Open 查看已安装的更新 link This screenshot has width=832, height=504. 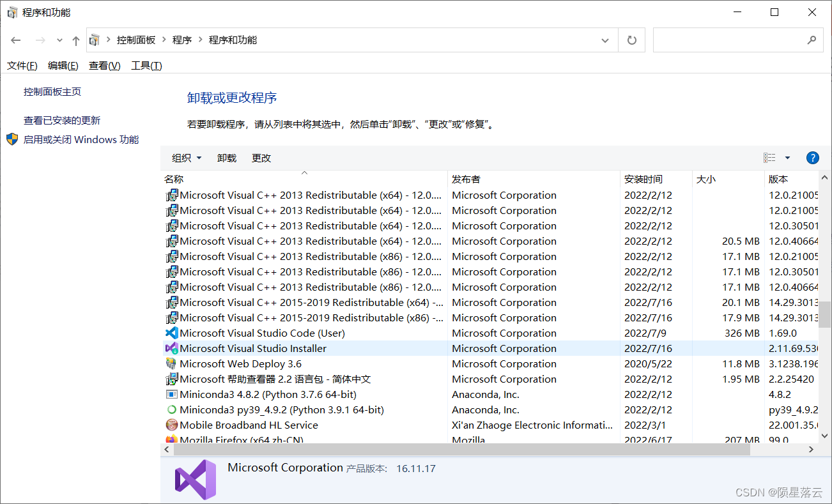(x=62, y=120)
